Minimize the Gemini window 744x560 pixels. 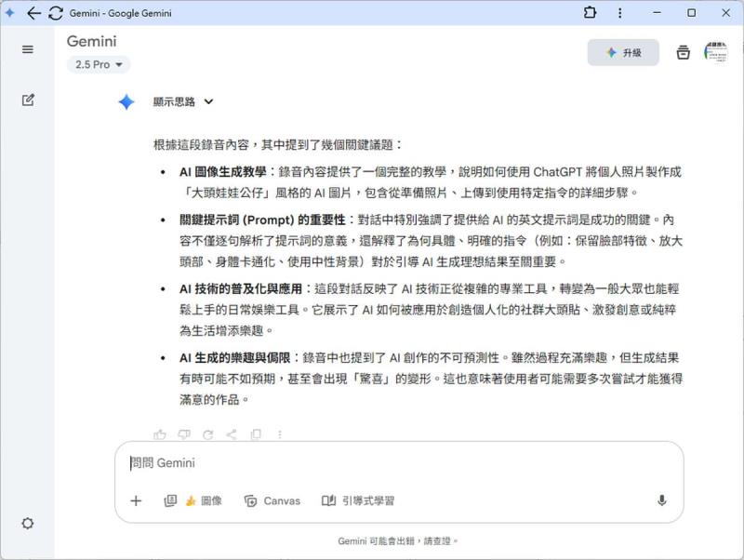(657, 13)
